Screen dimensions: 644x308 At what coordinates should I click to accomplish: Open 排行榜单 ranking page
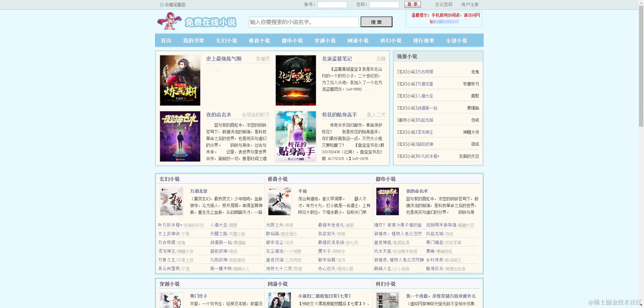(424, 41)
